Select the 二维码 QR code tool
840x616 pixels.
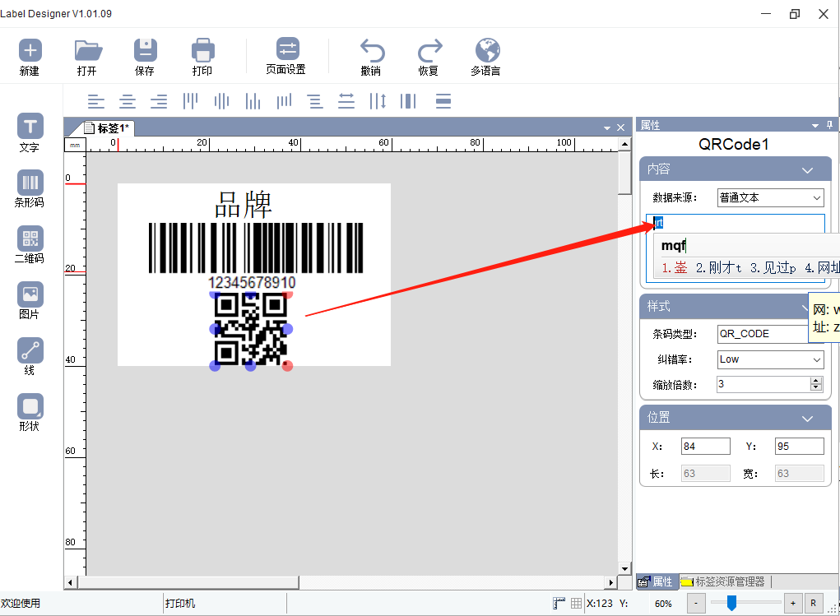point(30,239)
